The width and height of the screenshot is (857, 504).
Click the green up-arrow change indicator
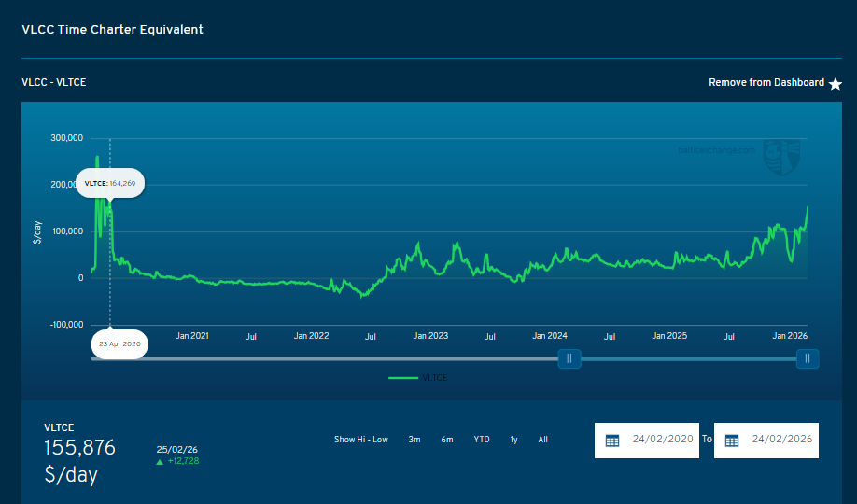coord(160,461)
